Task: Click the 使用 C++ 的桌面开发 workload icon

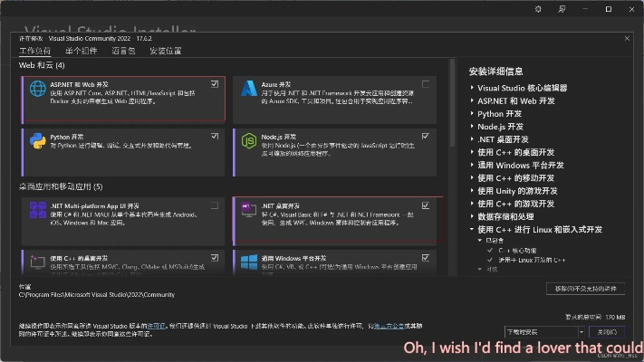Action: tap(38, 262)
